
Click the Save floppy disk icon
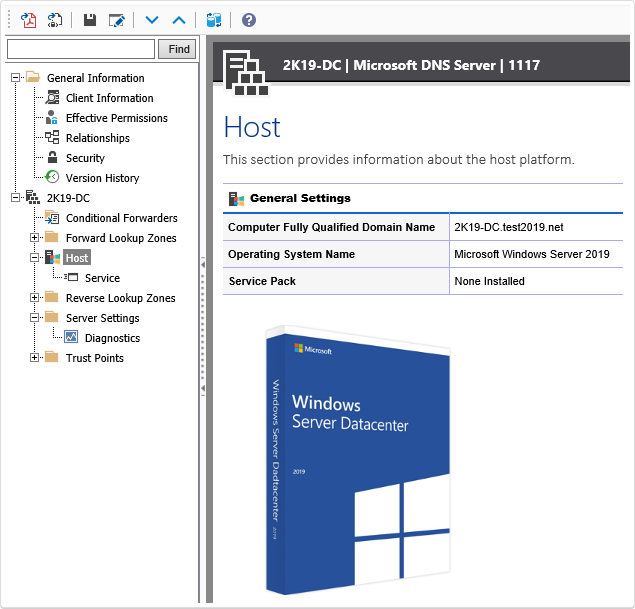coord(89,20)
